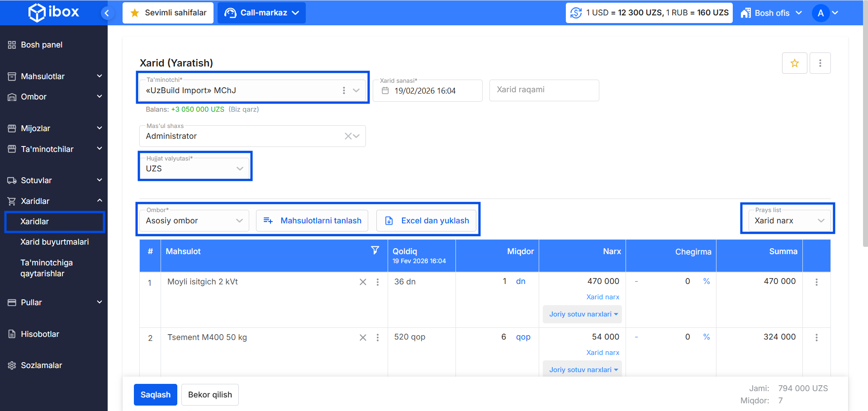The width and height of the screenshot is (868, 411).
Task: Click the favorite star icon for this page
Action: 794,63
